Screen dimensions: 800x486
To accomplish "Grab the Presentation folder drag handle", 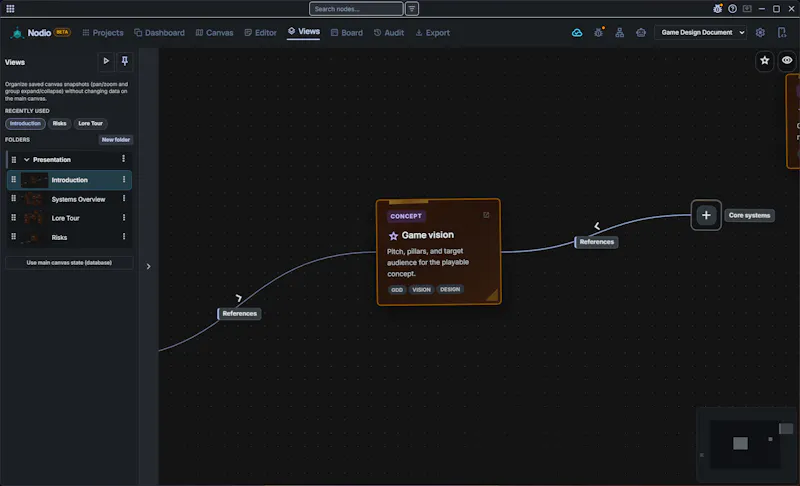I will 14,160.
